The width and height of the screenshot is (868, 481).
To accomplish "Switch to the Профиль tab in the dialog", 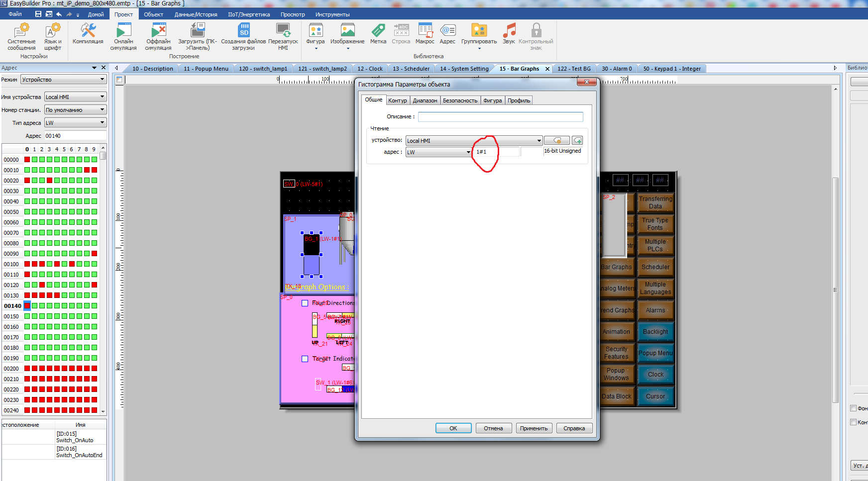I will pos(519,100).
